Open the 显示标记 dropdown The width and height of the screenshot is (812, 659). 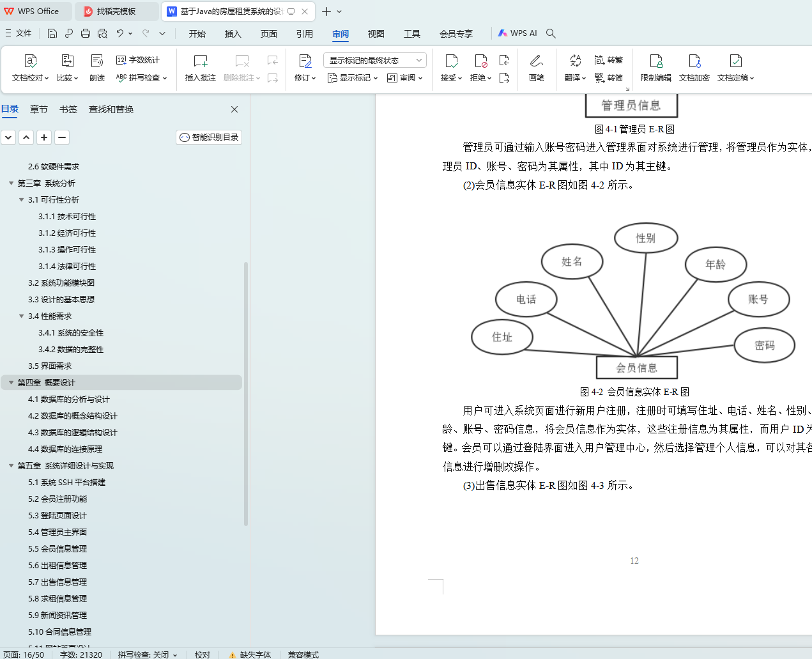(x=353, y=78)
